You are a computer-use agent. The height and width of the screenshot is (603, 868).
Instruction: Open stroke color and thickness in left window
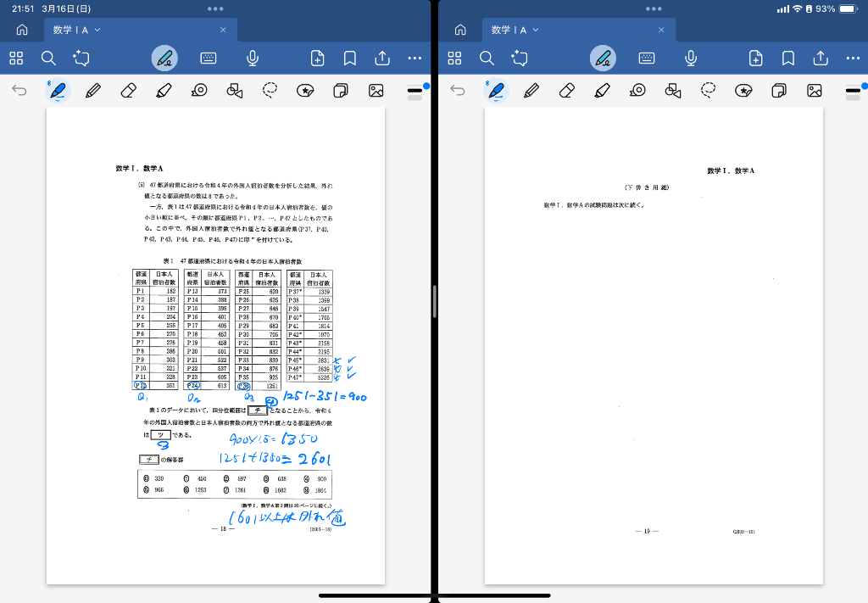415,90
